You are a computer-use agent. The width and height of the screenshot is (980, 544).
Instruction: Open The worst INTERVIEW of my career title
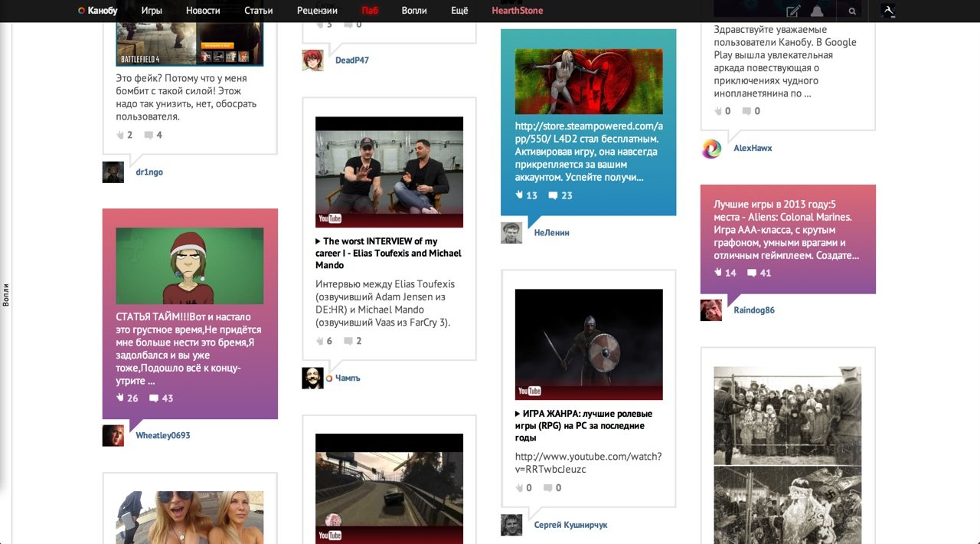389,253
